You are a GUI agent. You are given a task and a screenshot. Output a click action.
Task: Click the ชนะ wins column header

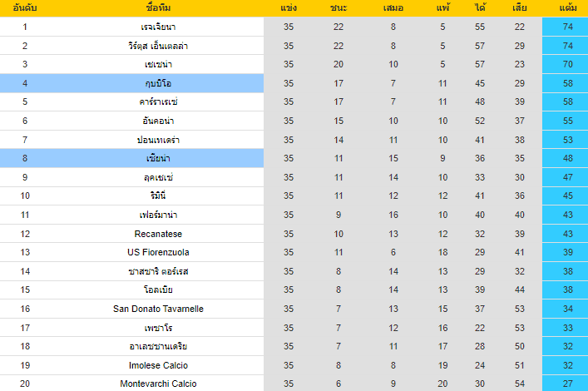[338, 8]
